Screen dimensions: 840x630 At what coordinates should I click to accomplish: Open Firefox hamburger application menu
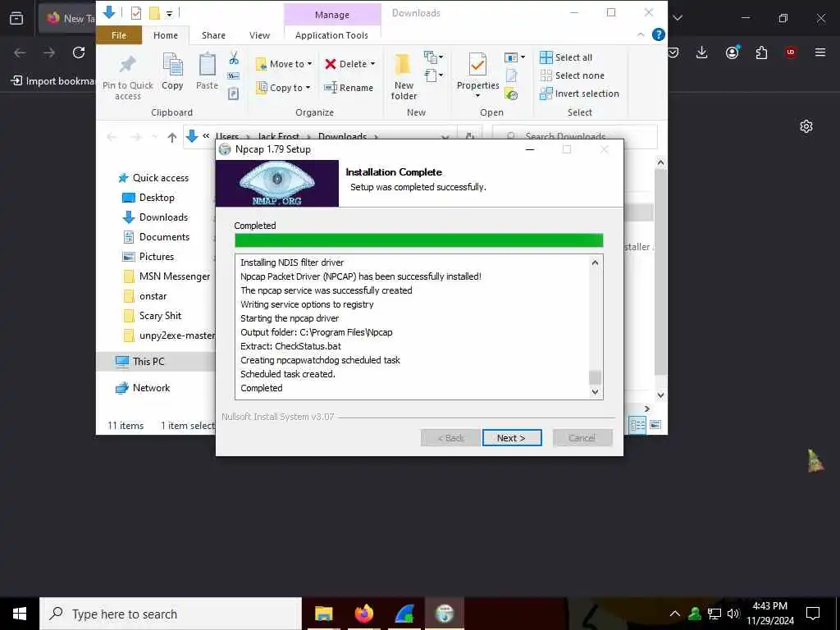[x=820, y=52]
